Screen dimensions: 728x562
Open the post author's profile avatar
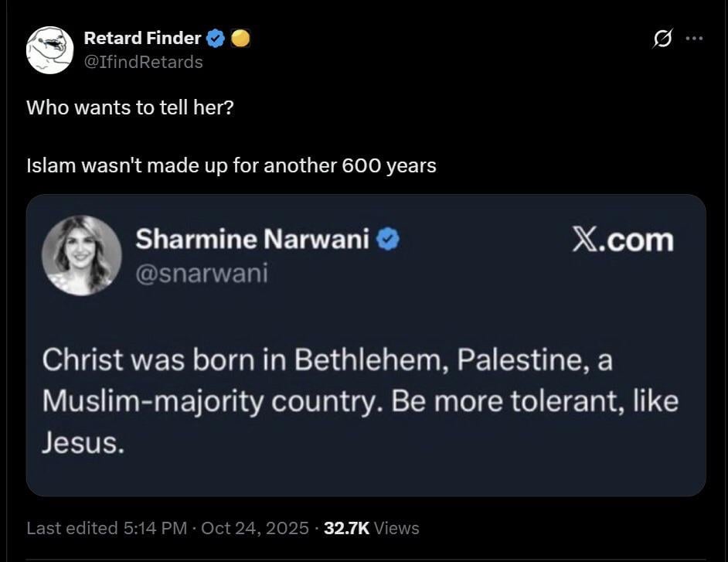[50, 50]
